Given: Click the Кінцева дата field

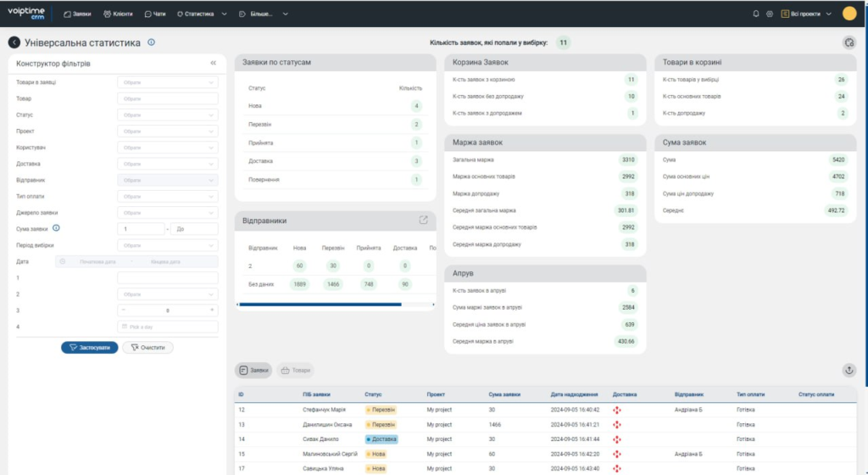Looking at the screenshot, I should pyautogui.click(x=165, y=261).
